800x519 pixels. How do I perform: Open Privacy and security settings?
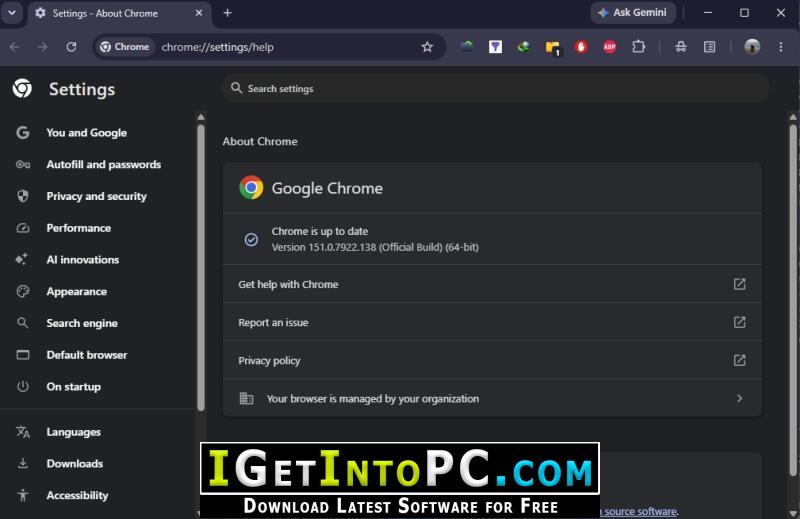(96, 196)
